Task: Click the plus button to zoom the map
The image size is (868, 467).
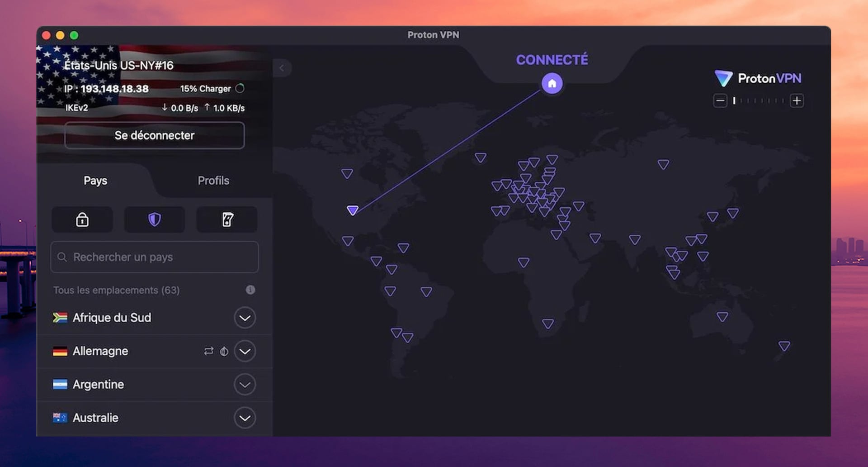Action: point(797,100)
